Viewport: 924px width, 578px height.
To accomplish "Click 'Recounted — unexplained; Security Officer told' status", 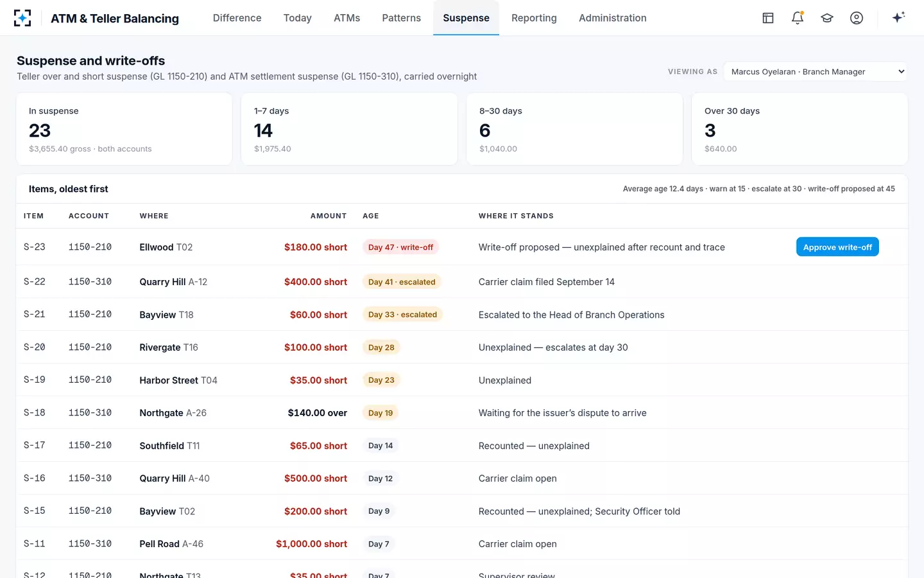I will [x=579, y=511].
